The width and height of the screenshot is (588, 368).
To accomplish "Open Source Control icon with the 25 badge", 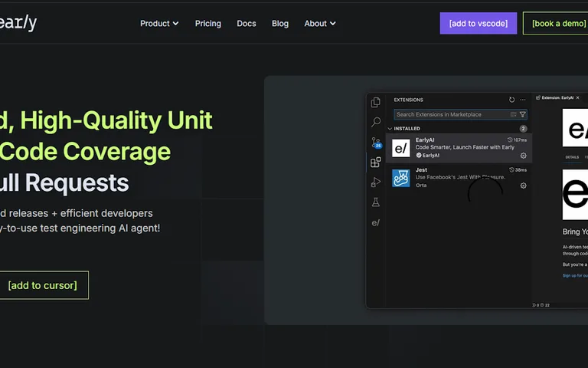I will (375, 143).
